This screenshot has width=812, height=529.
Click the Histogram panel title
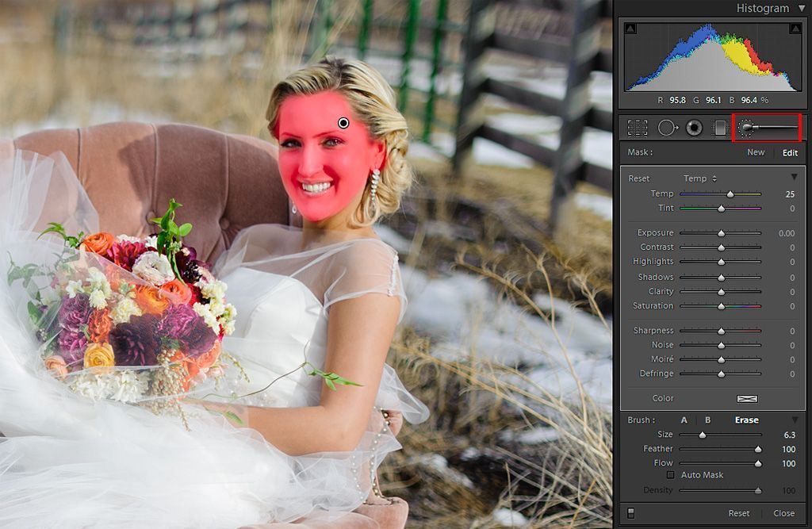(763, 8)
